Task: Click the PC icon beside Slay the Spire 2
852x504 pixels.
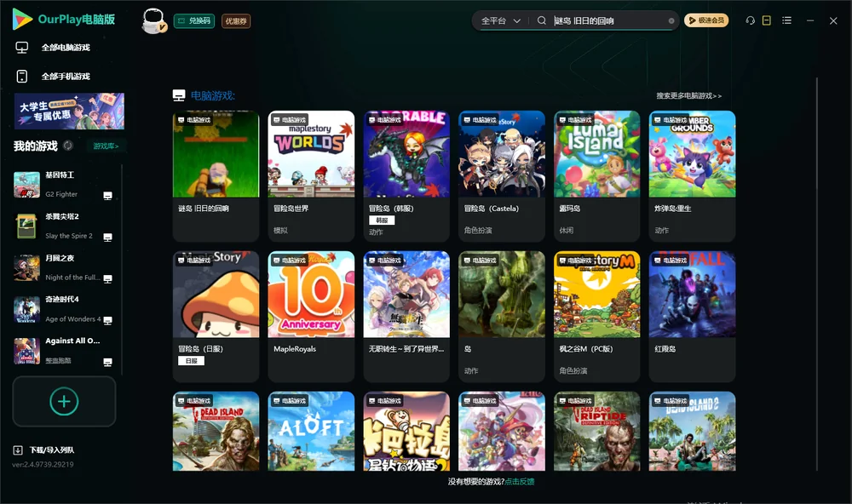Action: [x=107, y=238]
